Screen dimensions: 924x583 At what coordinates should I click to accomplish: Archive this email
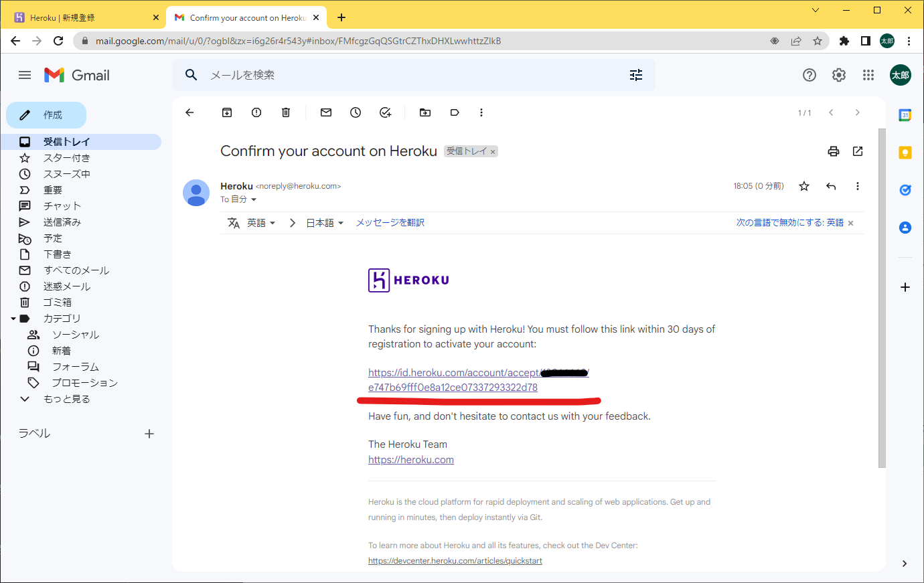tap(227, 112)
